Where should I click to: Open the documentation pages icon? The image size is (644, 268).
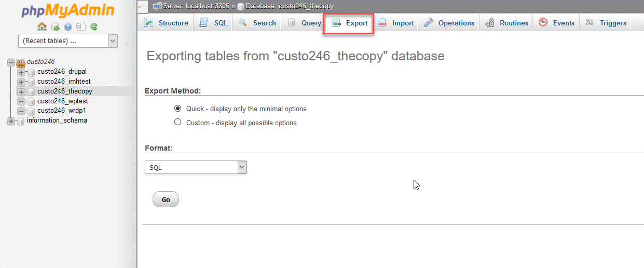[x=80, y=26]
